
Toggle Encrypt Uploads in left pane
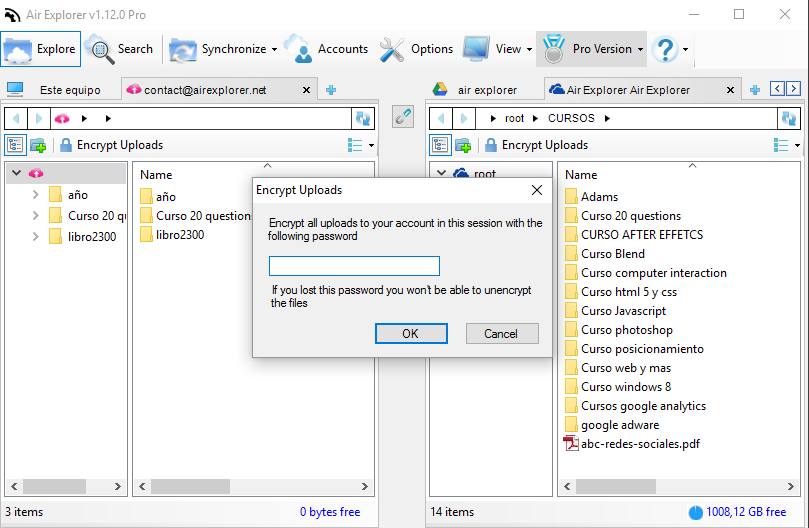(x=111, y=145)
